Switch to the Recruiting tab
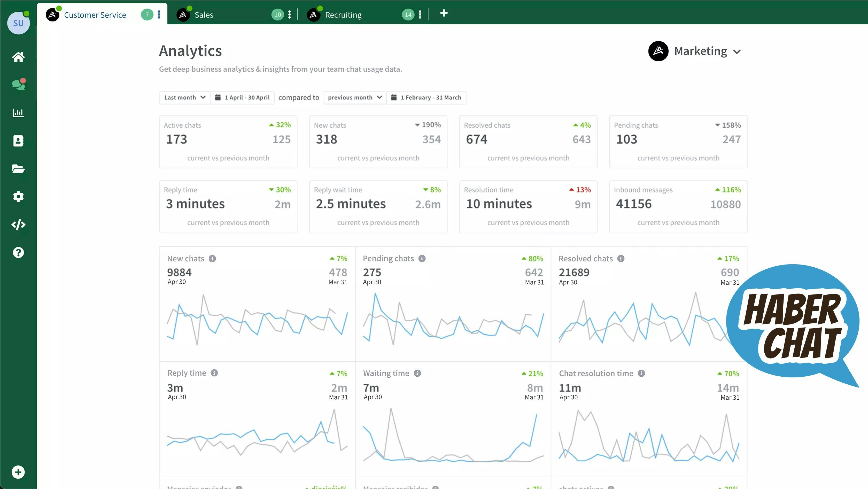The width and height of the screenshot is (868, 489). pos(343,15)
